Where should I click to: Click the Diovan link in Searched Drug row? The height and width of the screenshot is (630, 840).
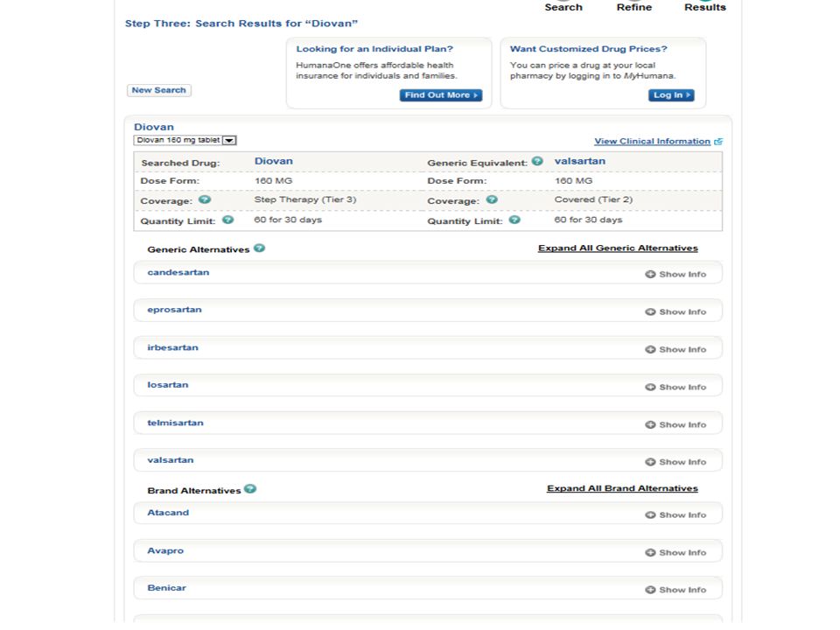(274, 161)
